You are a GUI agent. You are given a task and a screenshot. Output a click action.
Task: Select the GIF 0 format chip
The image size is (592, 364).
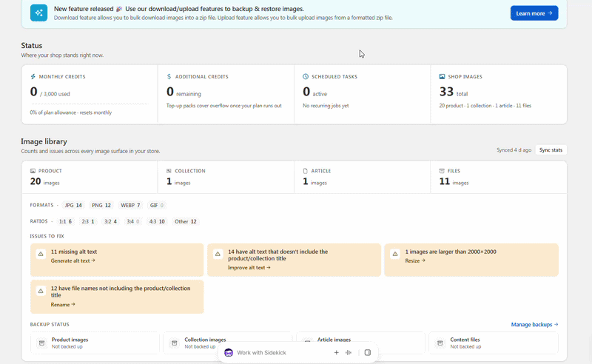tap(157, 206)
